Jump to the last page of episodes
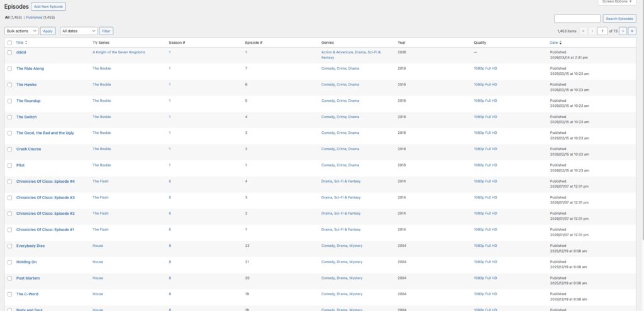 (x=632, y=30)
